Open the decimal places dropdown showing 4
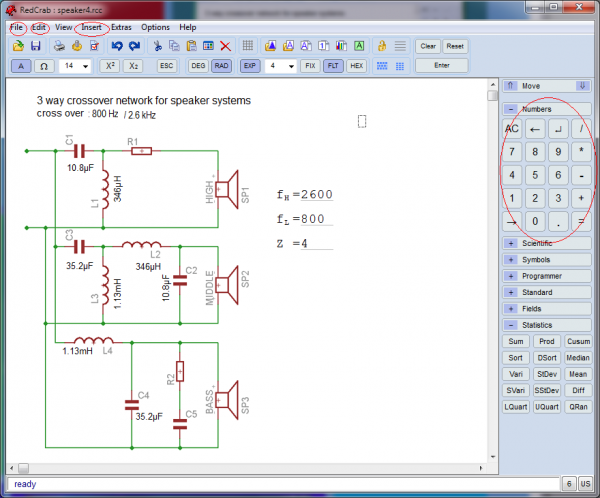The image size is (600, 498). [x=281, y=66]
